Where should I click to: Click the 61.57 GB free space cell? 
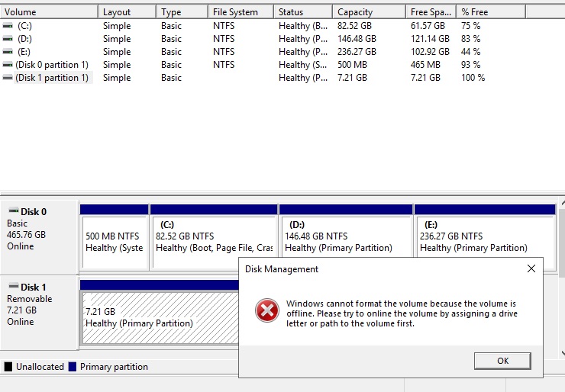428,26
